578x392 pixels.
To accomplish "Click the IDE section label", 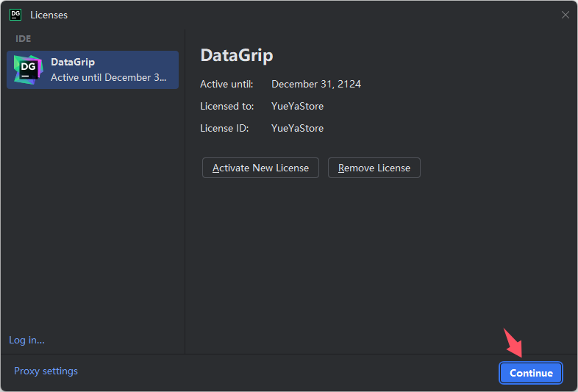I will click(x=24, y=39).
